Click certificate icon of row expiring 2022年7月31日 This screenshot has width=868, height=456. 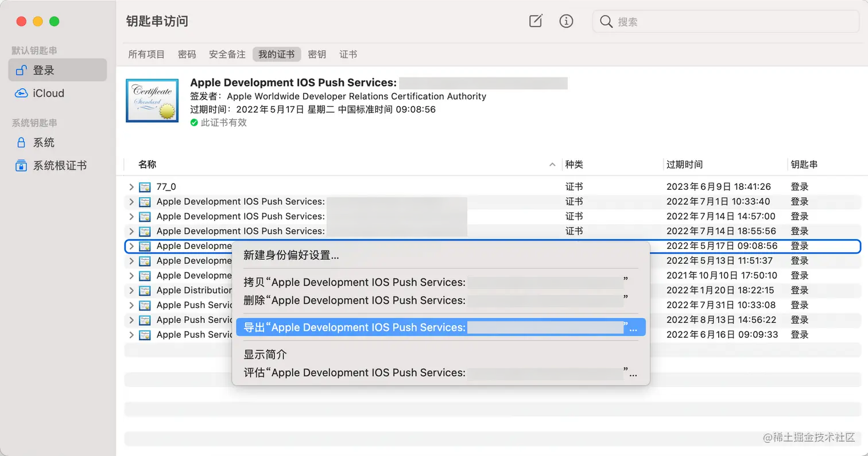tap(145, 305)
